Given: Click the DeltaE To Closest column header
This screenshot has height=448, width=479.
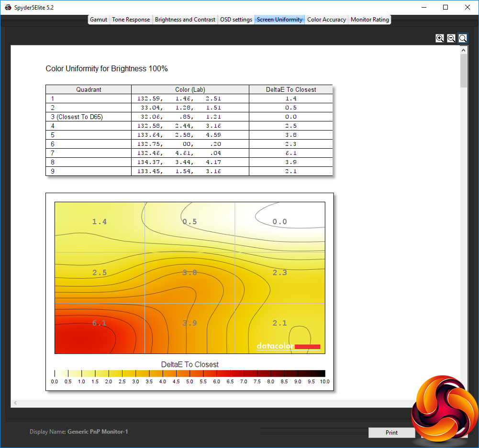Looking at the screenshot, I should coord(291,89).
